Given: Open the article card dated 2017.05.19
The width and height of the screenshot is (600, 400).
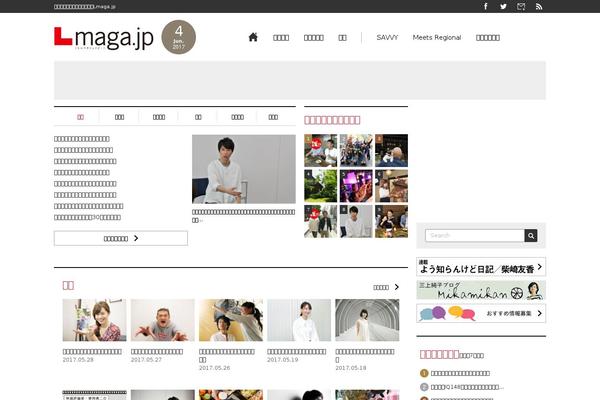Looking at the screenshot, I should (x=299, y=331).
